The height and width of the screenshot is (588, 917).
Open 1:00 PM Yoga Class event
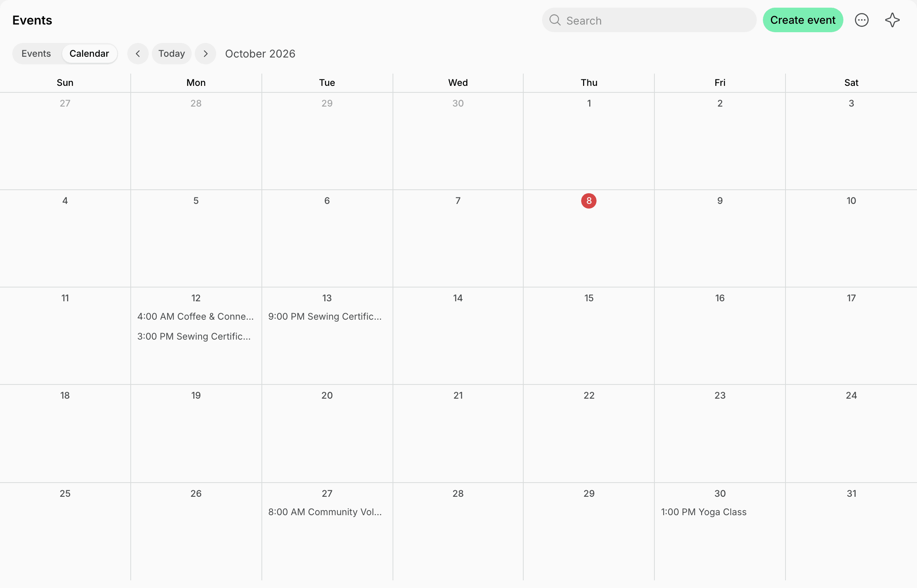coord(703,512)
